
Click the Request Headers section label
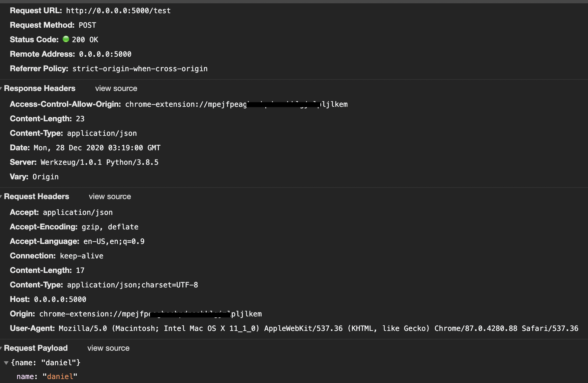click(36, 196)
